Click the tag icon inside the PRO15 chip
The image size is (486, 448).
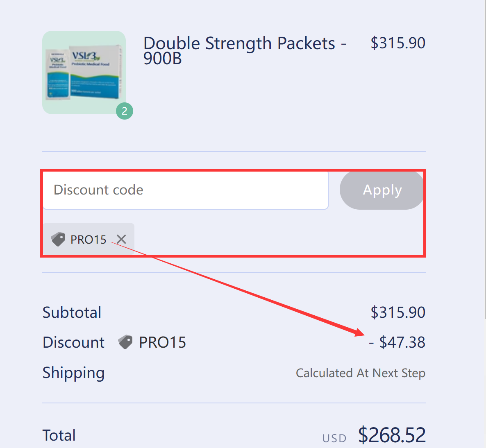(x=58, y=239)
